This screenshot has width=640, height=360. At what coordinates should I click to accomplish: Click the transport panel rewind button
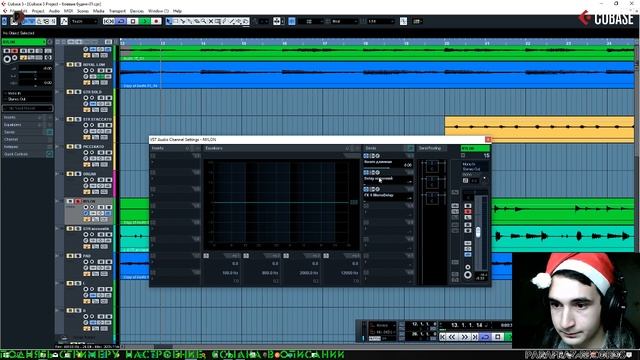[x=452, y=337]
